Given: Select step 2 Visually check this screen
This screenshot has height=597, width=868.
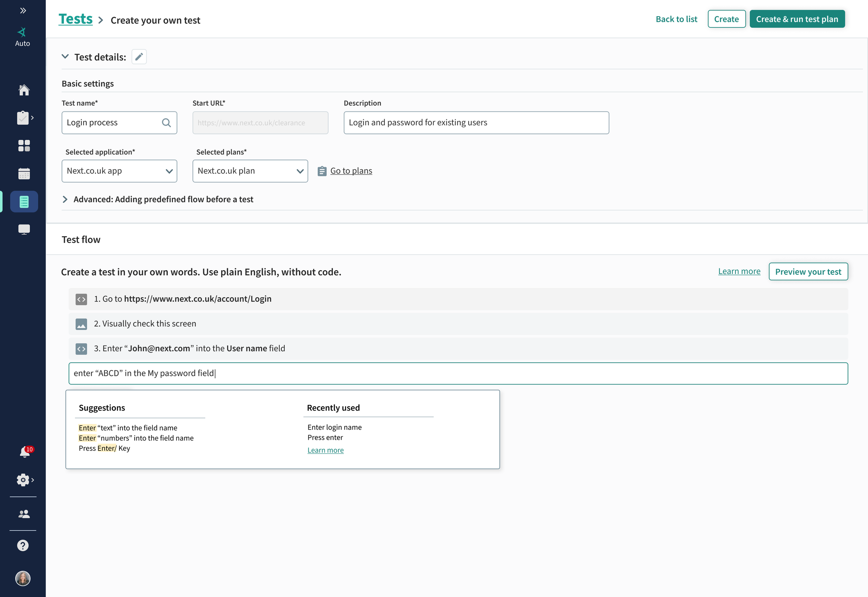Looking at the screenshot, I should pyautogui.click(x=458, y=324).
